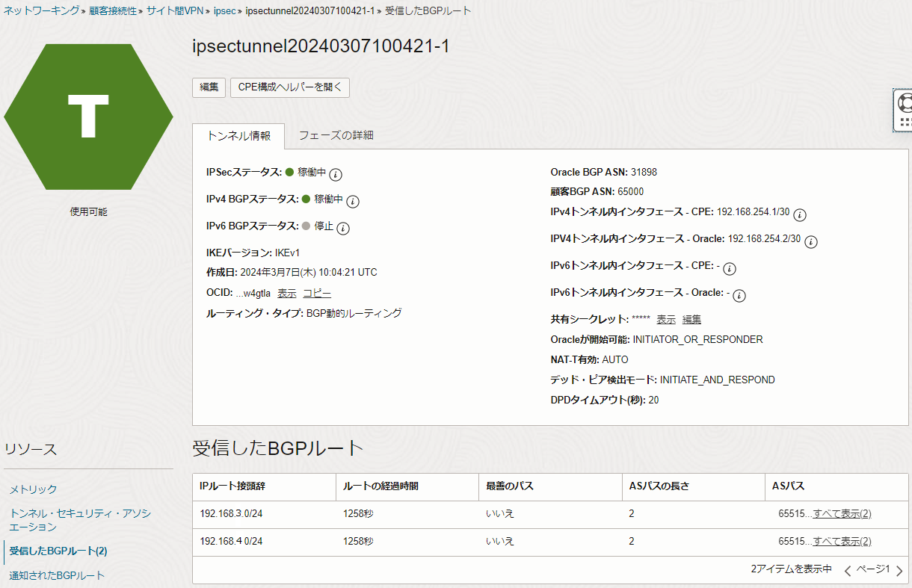Open CPE構成ヘルパーを開く button
The image size is (912, 588).
289,87
